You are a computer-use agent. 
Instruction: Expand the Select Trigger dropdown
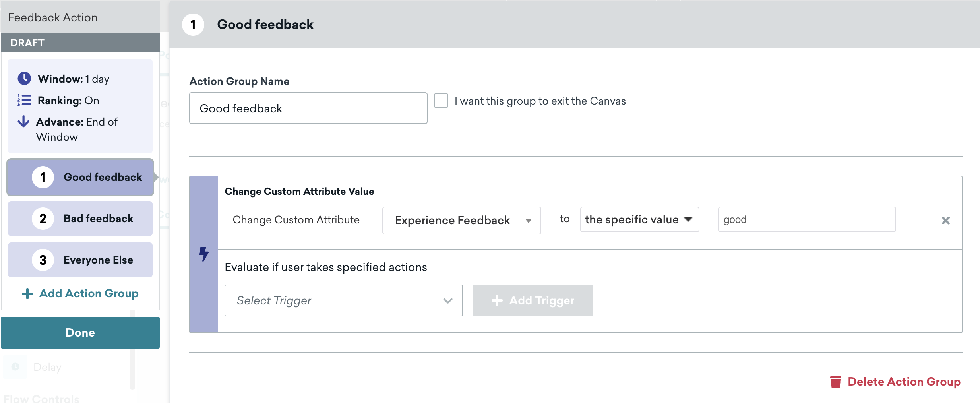[x=343, y=300]
